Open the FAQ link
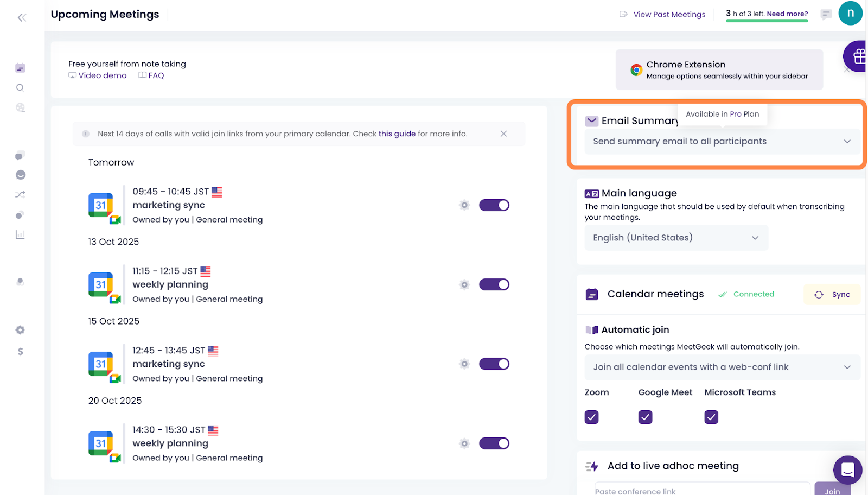Viewport: 868px width, 495px height. click(156, 76)
